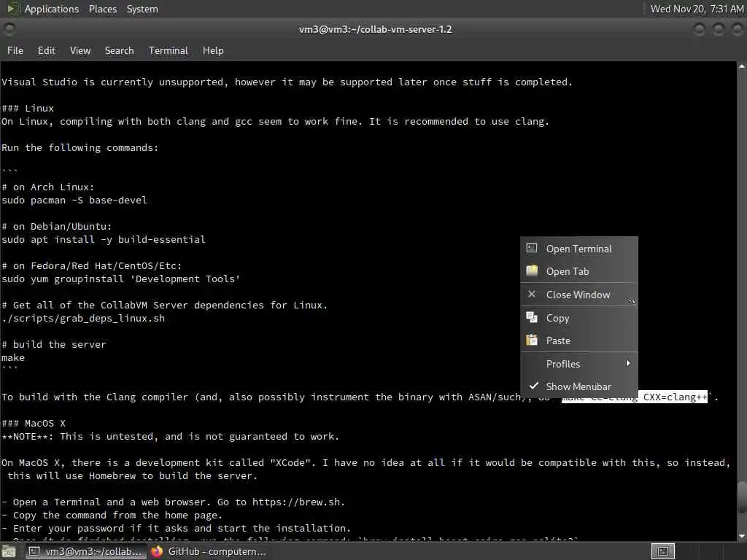Click the Paste clipboard icon
Image resolution: width=747 pixels, height=560 pixels.
pos(532,340)
